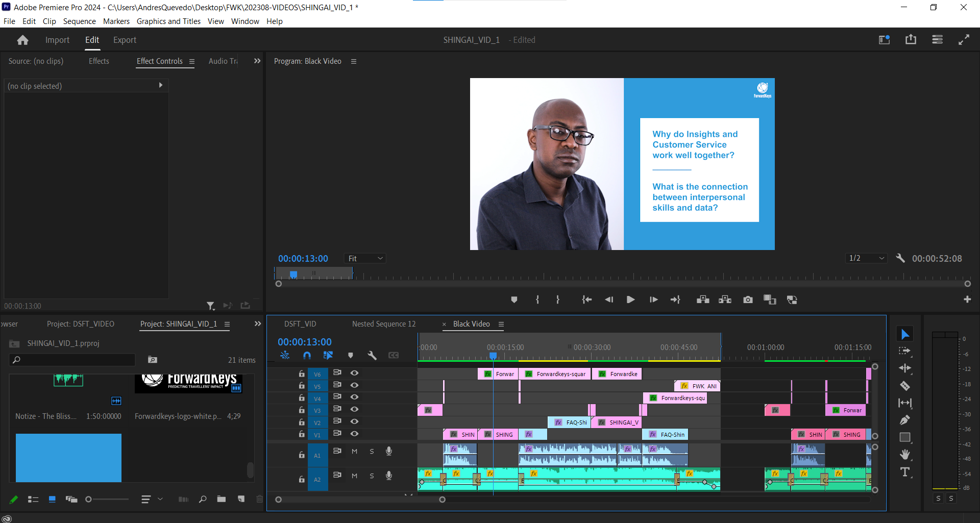Open timeline display settings wrench

372,355
